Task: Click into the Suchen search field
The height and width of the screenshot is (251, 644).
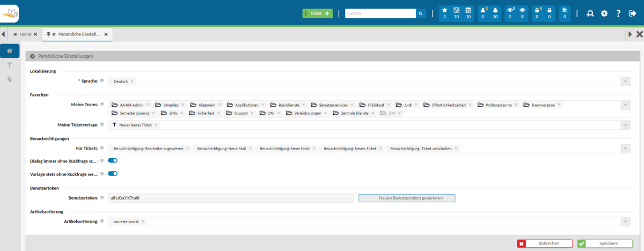Action: tap(379, 13)
